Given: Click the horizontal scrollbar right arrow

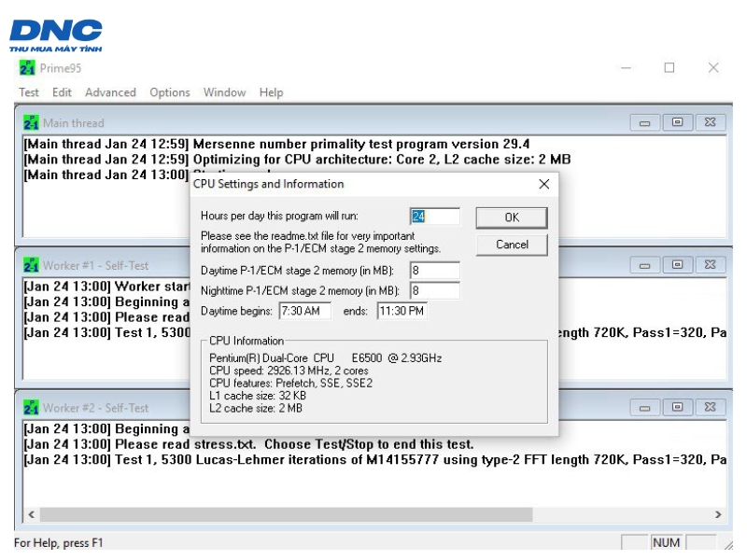Looking at the screenshot, I should pos(718,514).
